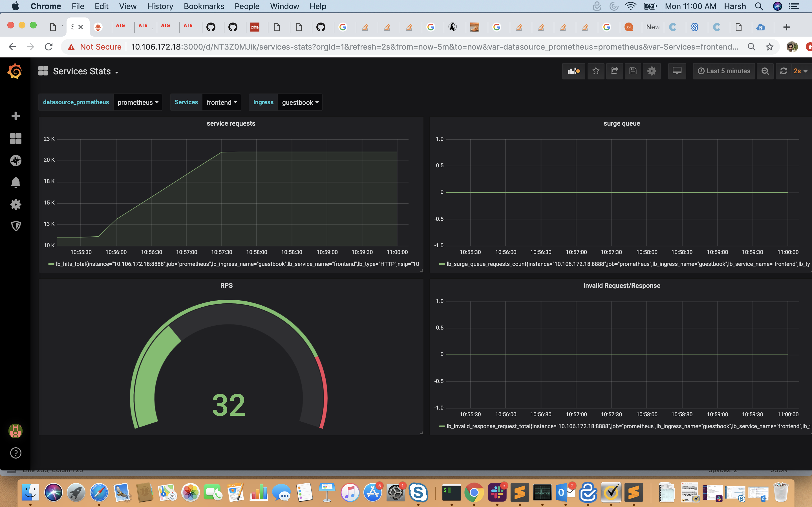Viewport: 812px width, 507px height.
Task: Open the service requests panel title
Action: (231, 123)
